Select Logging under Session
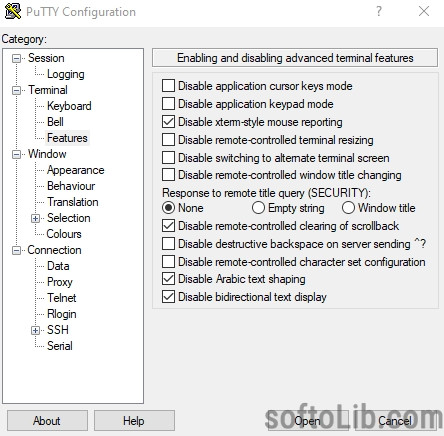The height and width of the screenshot is (436, 444). tap(66, 74)
